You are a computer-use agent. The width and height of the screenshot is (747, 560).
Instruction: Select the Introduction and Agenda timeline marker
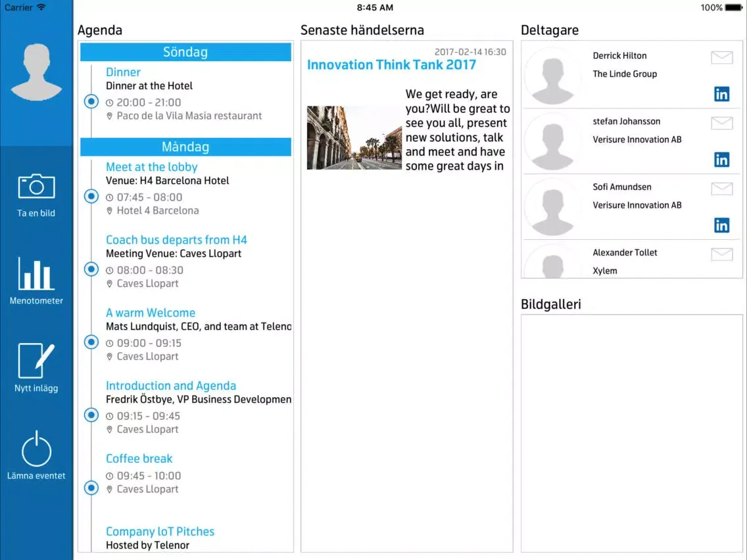click(x=91, y=415)
